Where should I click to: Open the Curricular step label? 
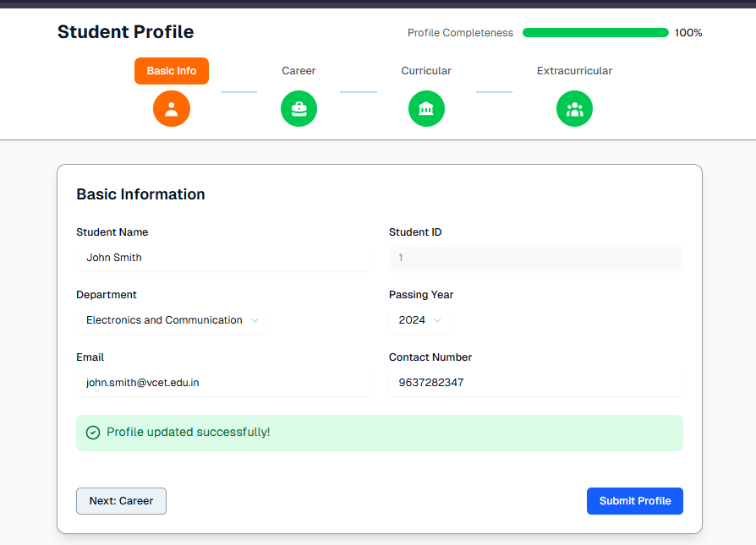(x=426, y=71)
